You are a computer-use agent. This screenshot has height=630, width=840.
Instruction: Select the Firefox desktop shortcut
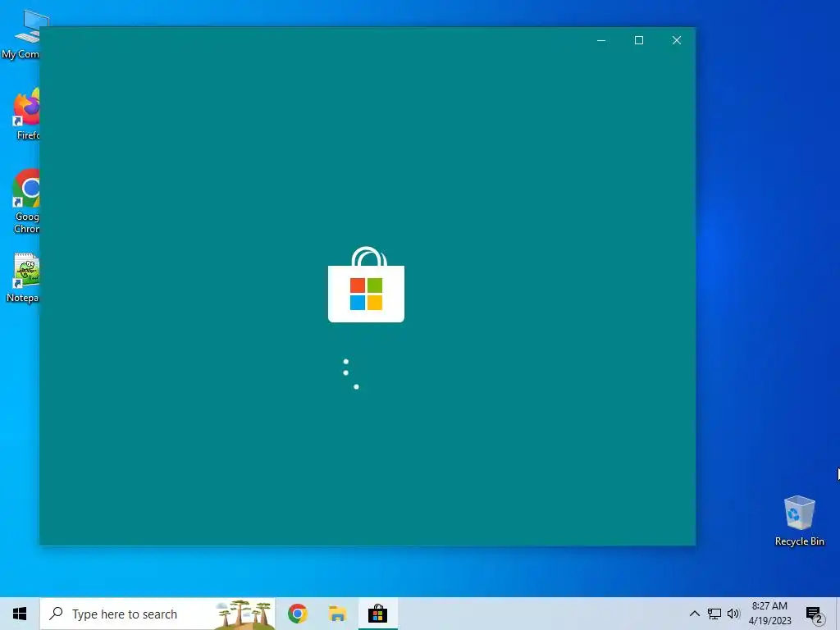pos(27,115)
